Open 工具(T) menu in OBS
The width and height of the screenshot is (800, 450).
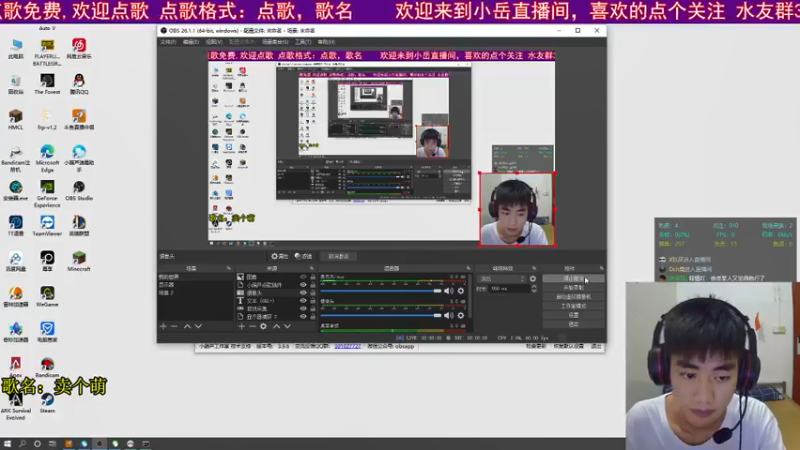pos(303,42)
